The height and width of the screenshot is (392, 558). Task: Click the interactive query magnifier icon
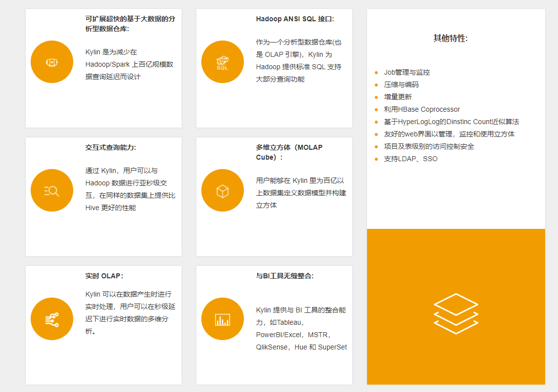coord(52,190)
